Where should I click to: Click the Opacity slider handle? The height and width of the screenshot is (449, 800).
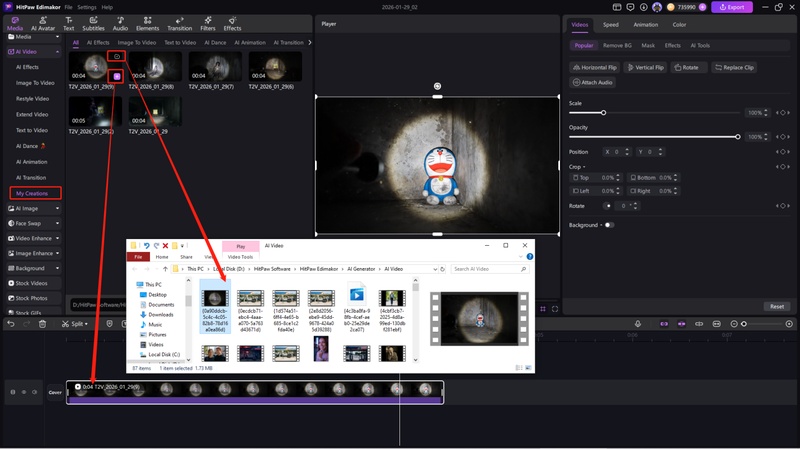(x=738, y=137)
